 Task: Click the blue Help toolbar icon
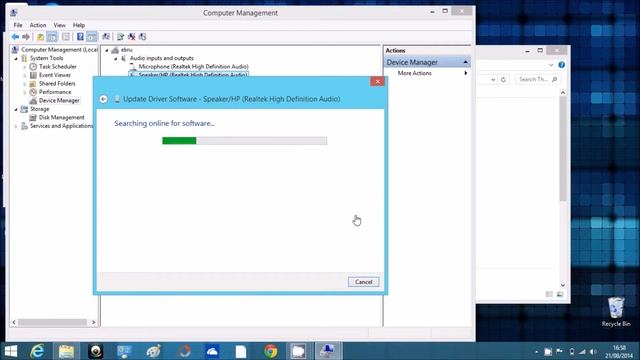[x=80, y=37]
